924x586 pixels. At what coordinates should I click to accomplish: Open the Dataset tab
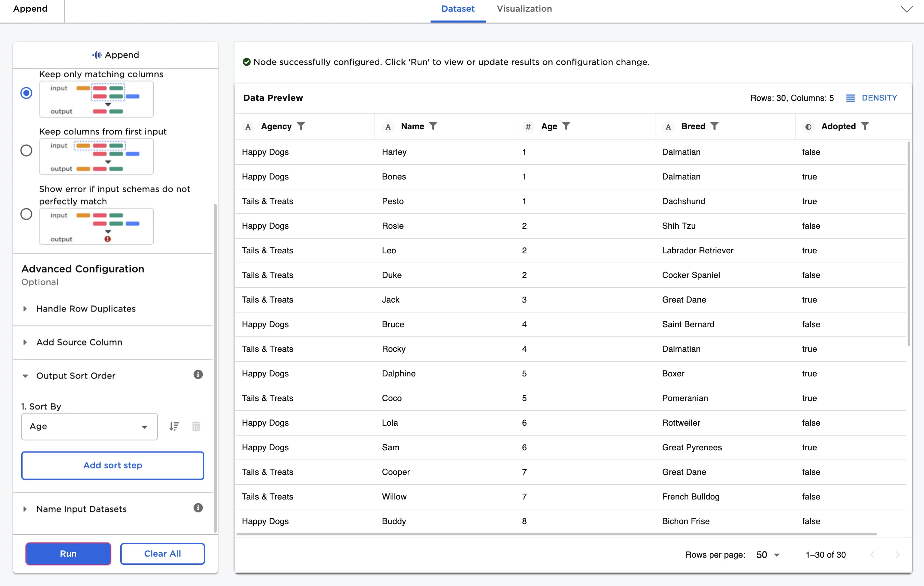point(458,9)
